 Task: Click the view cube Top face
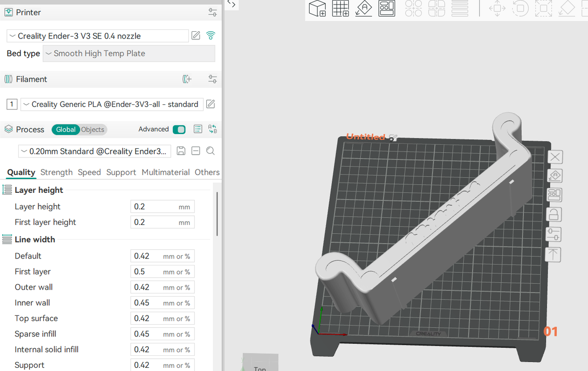click(260, 363)
